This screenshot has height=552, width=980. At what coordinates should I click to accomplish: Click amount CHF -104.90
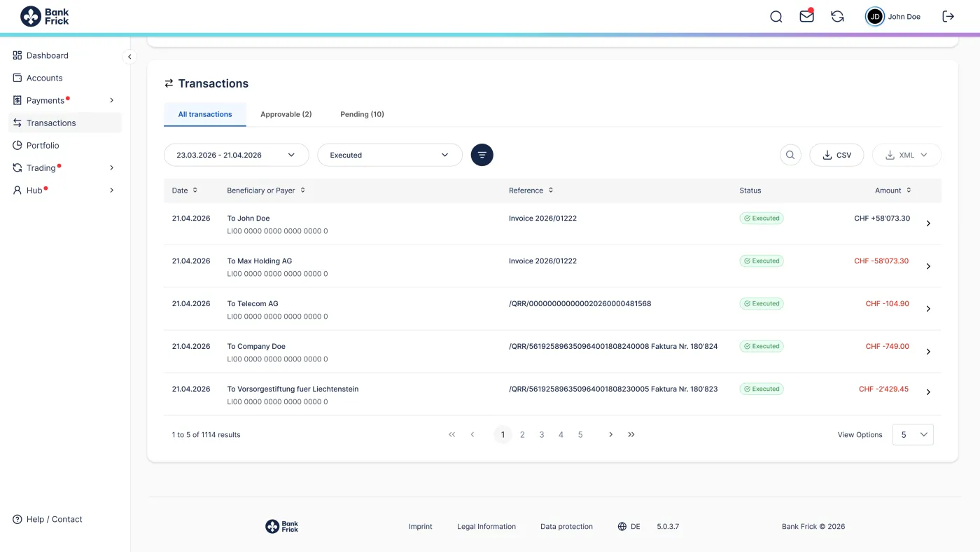[x=887, y=303]
